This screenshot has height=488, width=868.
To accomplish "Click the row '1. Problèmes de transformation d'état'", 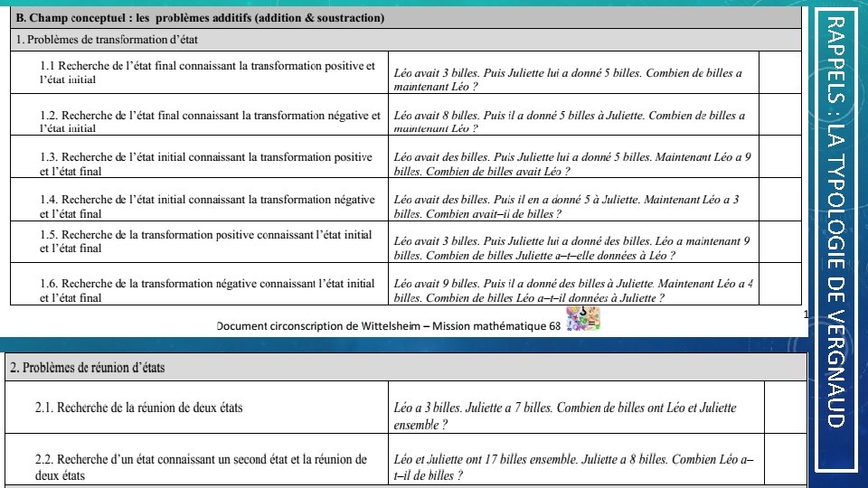I will (406, 40).
